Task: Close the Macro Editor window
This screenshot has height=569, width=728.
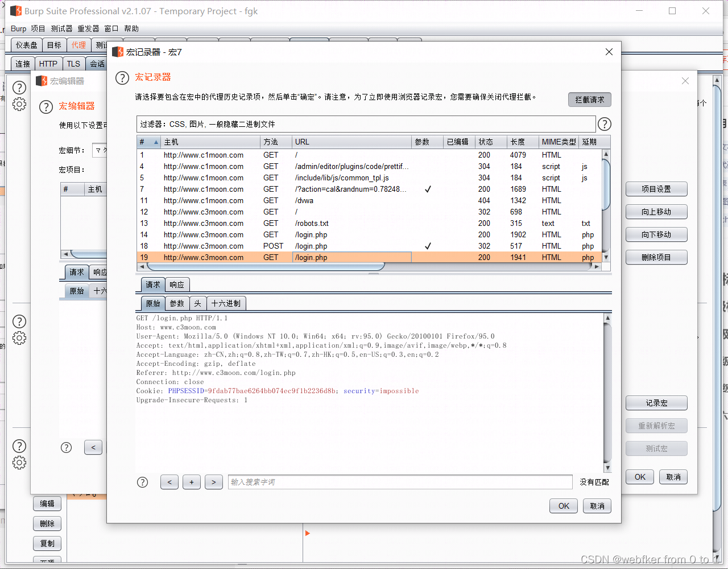Action: [685, 81]
